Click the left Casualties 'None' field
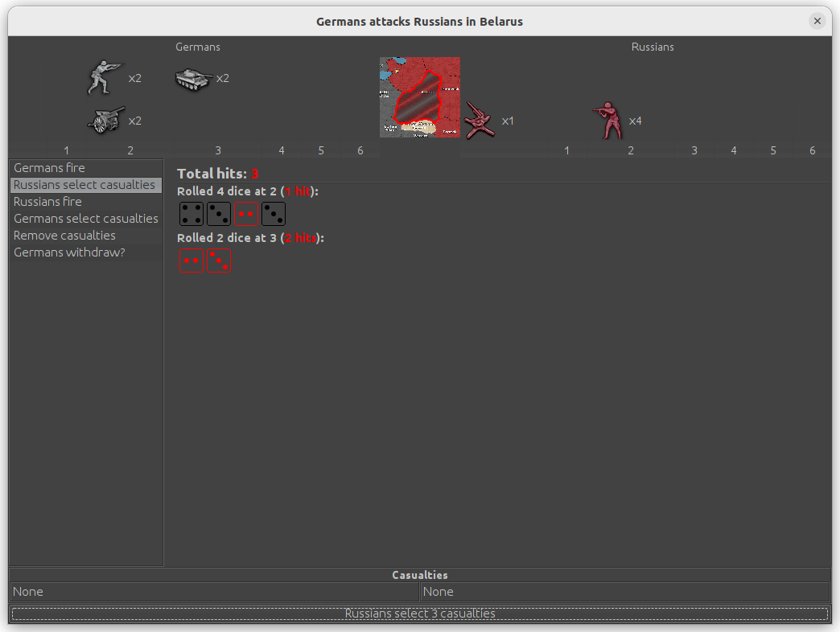Viewport: 840px width, 632px height. [214, 592]
